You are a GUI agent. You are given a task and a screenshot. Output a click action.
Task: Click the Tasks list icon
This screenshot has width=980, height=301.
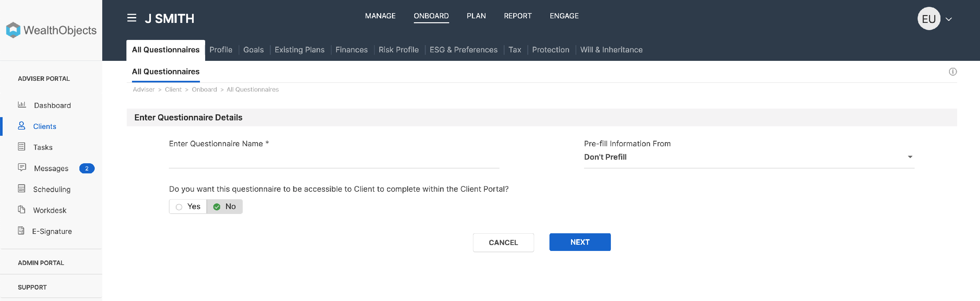point(22,146)
